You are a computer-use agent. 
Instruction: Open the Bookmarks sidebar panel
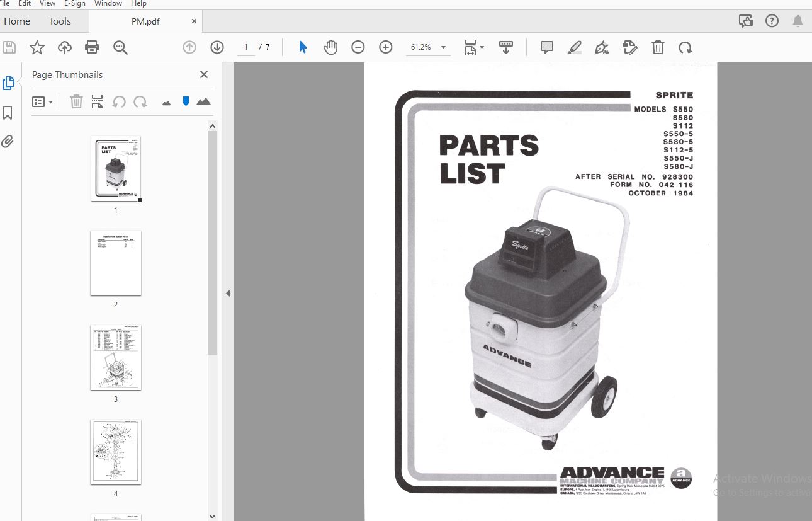point(8,112)
